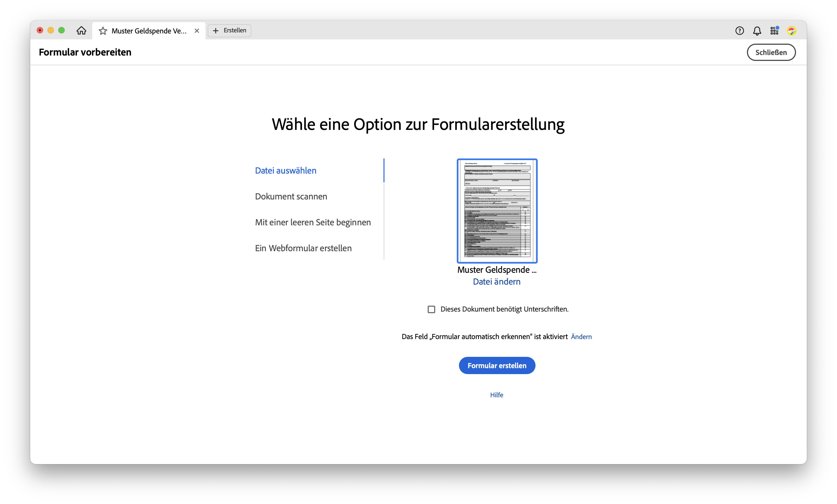Viewport: 837px width, 504px height.
Task: Select Dokument scannen option
Action: pos(291,196)
